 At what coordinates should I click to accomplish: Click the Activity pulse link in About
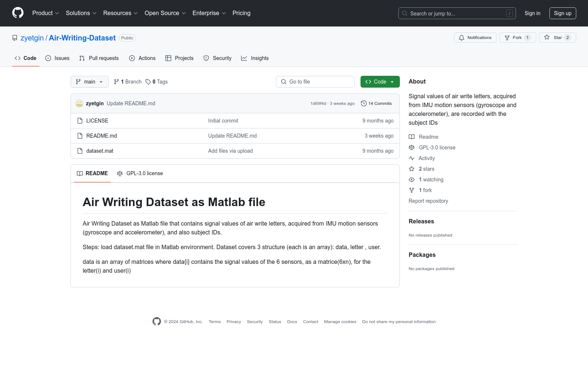(426, 158)
